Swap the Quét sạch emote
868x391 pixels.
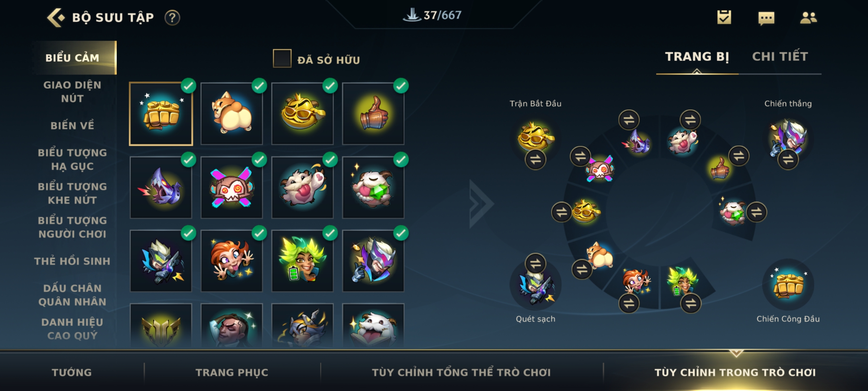tap(535, 264)
